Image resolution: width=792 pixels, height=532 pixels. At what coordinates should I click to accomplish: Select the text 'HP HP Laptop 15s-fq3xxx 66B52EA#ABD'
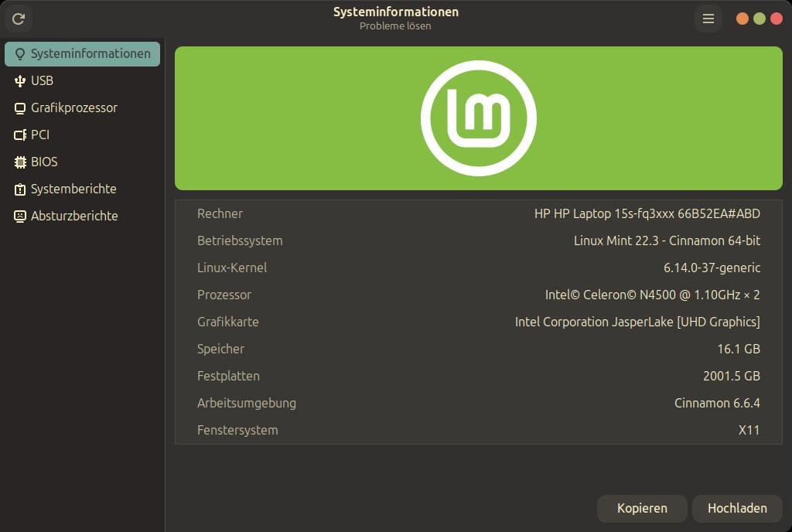647,214
